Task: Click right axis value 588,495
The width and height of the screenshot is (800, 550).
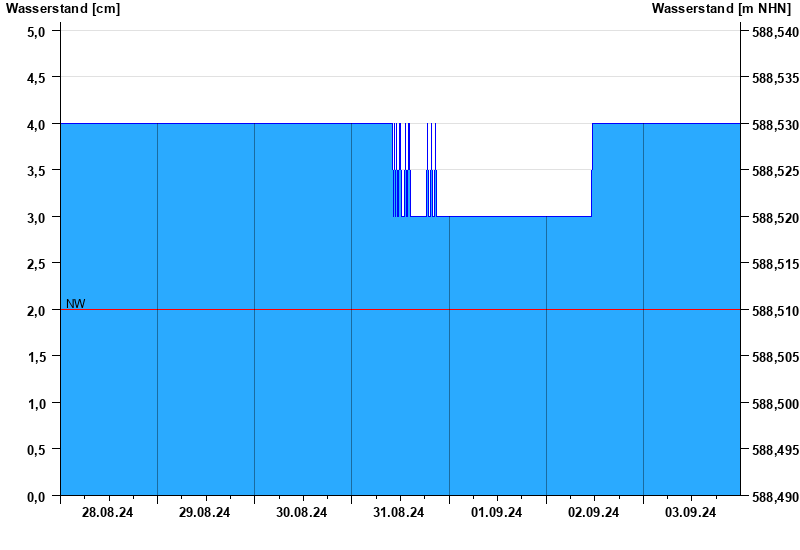Action: click(776, 450)
